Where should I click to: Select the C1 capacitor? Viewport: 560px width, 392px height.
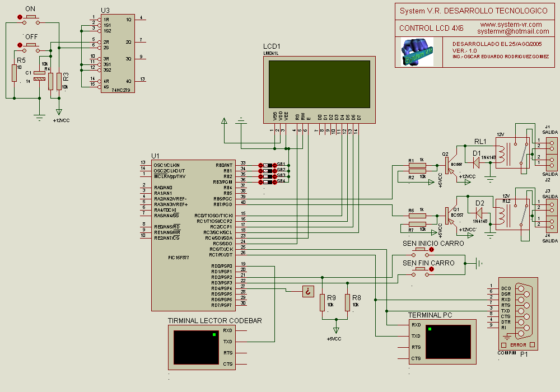[39, 76]
